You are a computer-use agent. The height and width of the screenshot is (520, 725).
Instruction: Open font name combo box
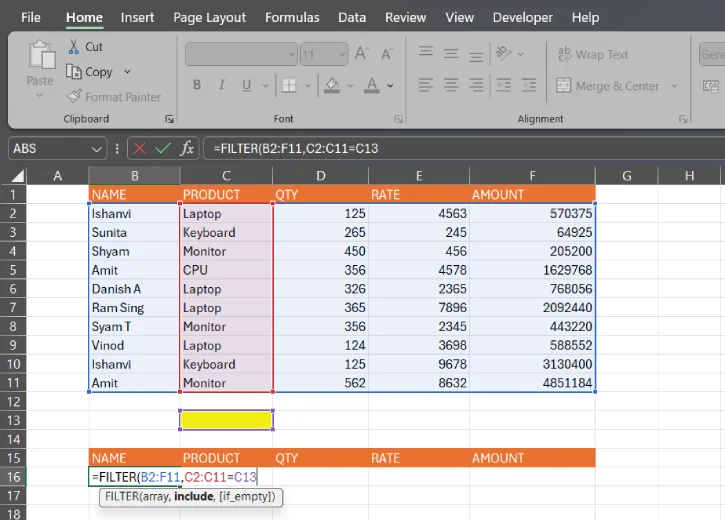tap(241, 54)
